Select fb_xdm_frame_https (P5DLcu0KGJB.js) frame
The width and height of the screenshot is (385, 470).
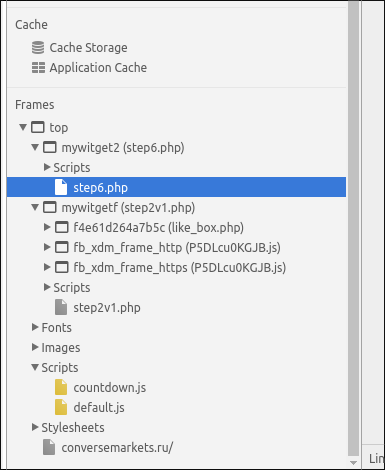pyautogui.click(x=180, y=268)
